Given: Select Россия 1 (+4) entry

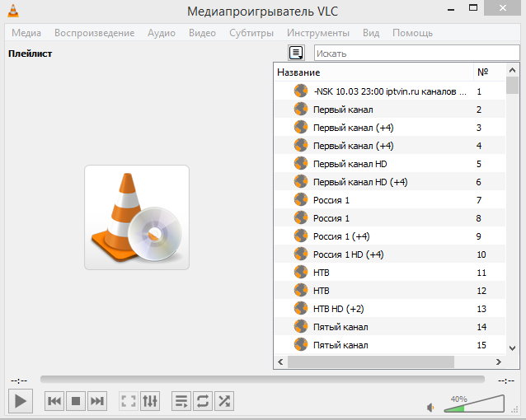Looking at the screenshot, I should [x=390, y=236].
